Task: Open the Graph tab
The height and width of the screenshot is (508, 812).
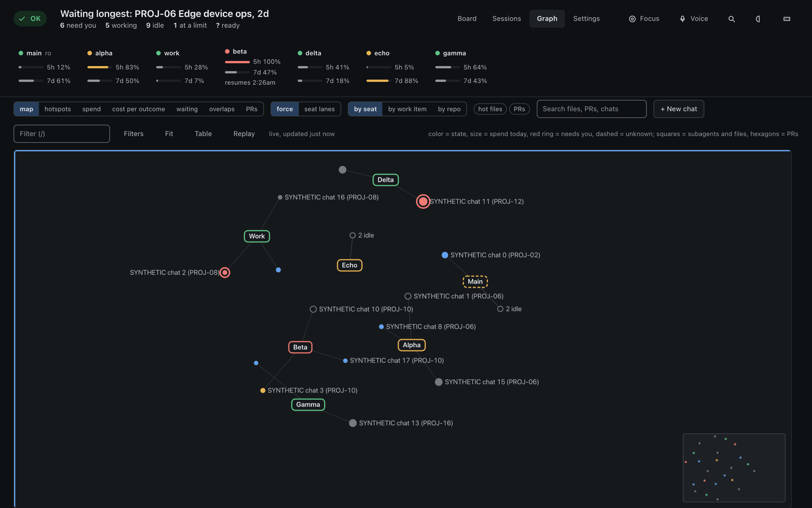Action: (547, 19)
